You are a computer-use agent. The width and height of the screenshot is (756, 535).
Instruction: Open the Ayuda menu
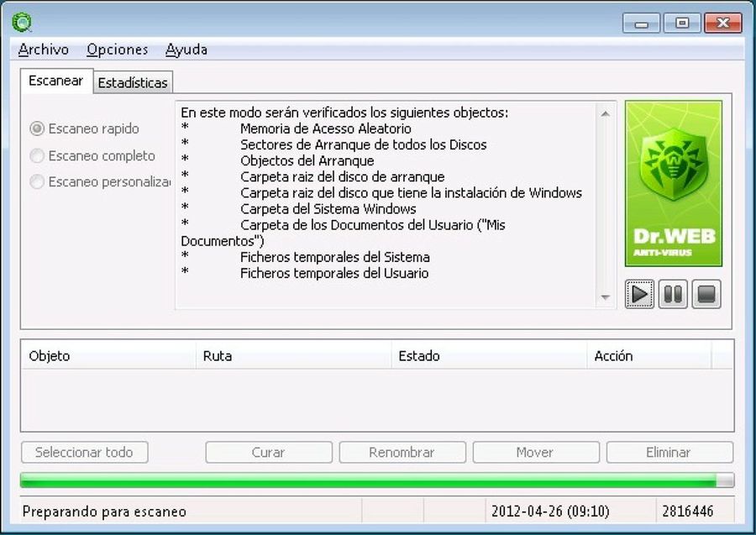point(186,50)
